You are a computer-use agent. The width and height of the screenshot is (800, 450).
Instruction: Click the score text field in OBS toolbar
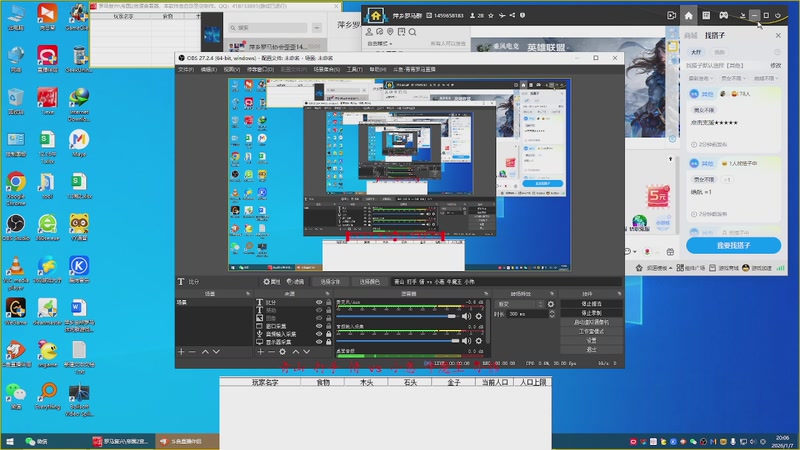pos(507,282)
